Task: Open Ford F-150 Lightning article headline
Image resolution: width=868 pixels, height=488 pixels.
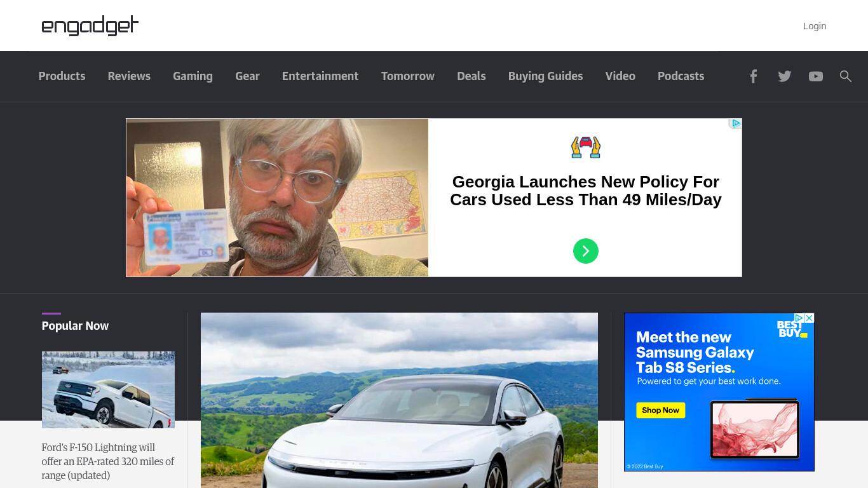Action: coord(108,461)
